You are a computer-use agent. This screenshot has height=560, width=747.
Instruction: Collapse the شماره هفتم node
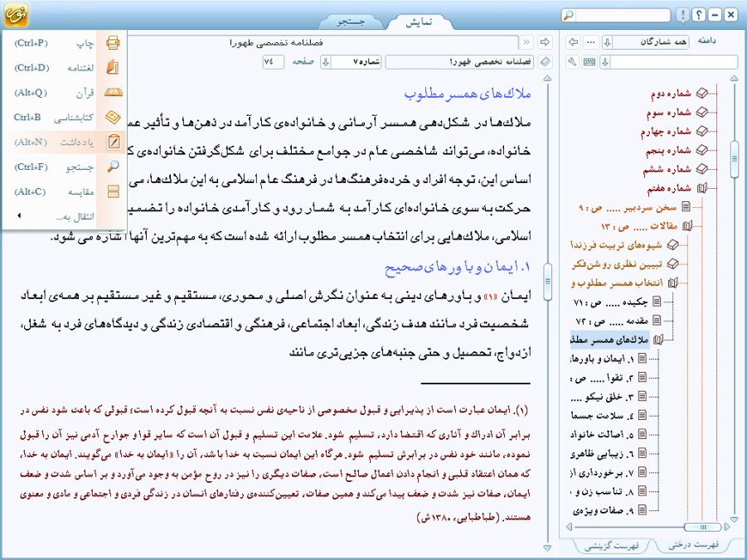[x=701, y=188]
